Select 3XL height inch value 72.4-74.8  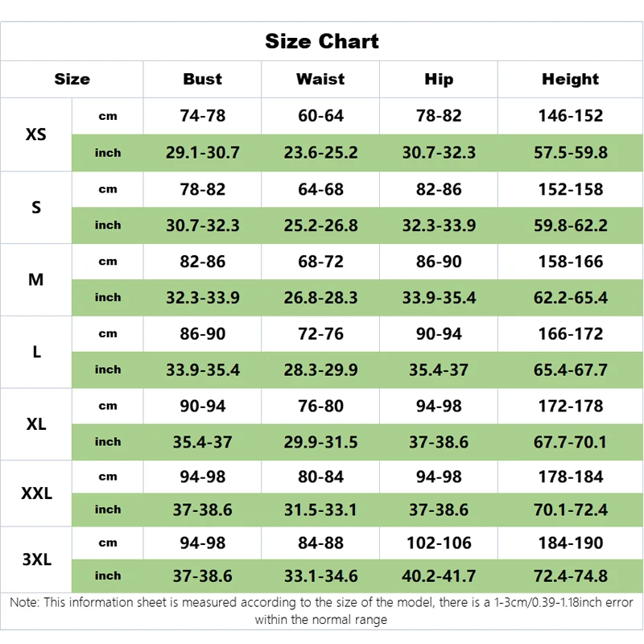571,576
